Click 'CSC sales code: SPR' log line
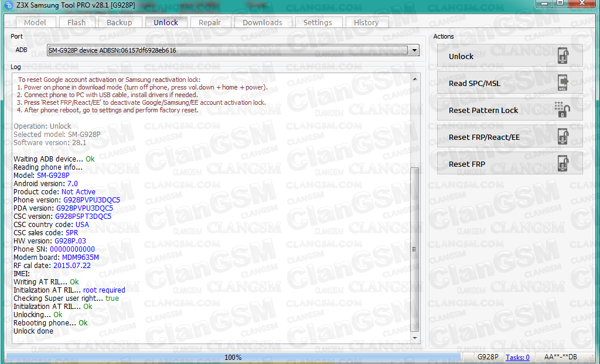This screenshot has height=364, width=600. pos(46,233)
